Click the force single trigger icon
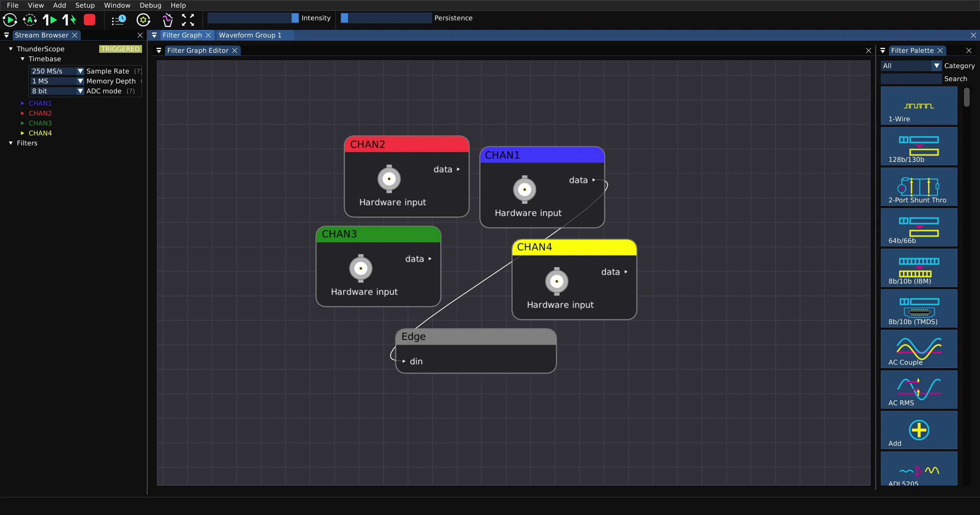This screenshot has height=515, width=980. coord(69,20)
